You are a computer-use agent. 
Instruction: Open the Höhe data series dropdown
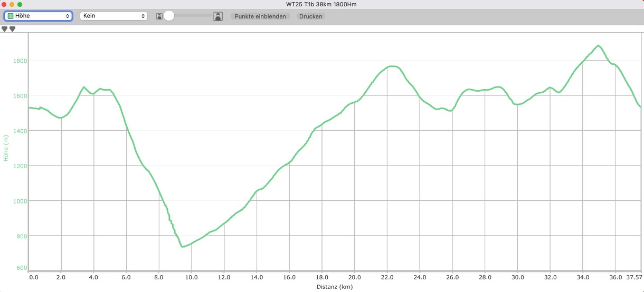pos(38,16)
